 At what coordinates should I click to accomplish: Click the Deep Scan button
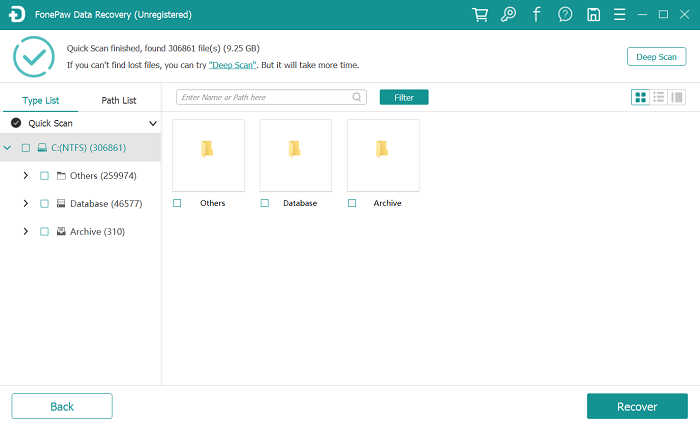pyautogui.click(x=656, y=57)
